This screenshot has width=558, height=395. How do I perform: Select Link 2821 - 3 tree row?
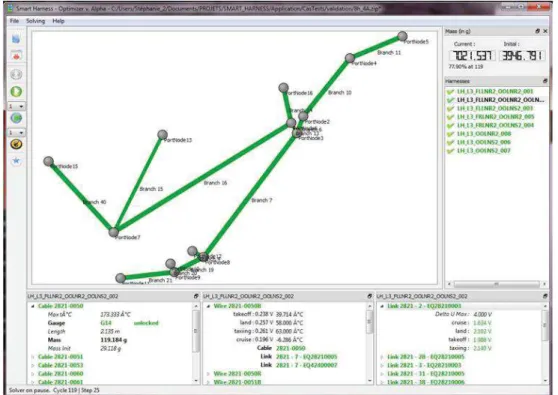pyautogui.click(x=424, y=365)
